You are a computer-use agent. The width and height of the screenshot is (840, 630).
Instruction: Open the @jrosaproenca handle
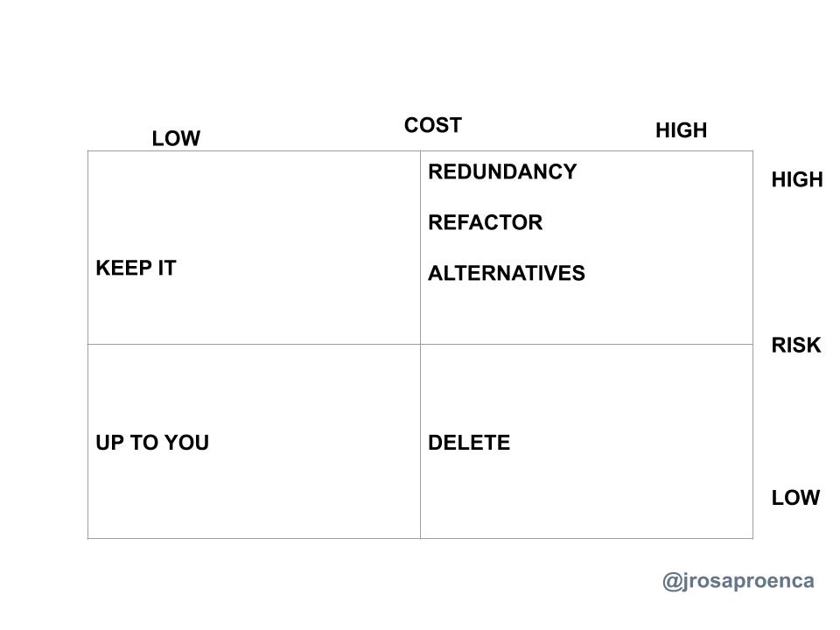[x=738, y=581]
